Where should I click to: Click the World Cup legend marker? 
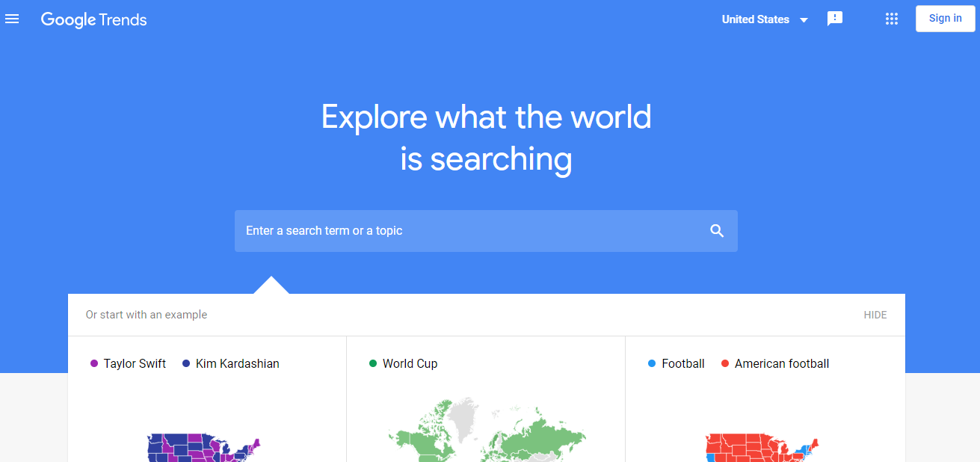[374, 363]
